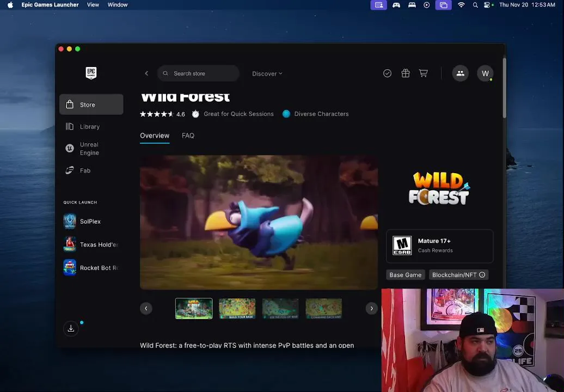This screenshot has height=392, width=564.
Task: Open the View menu
Action: coord(93,5)
